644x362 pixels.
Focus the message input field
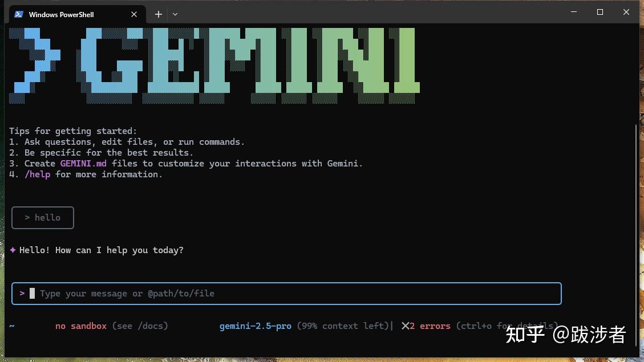(285, 293)
